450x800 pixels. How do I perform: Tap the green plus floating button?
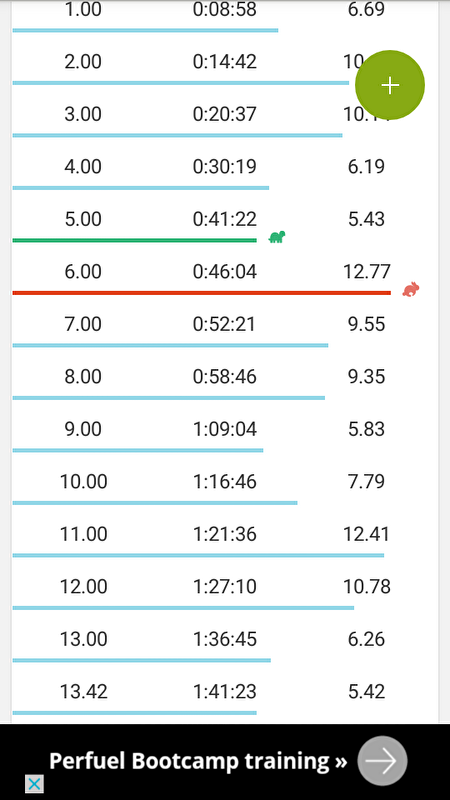(x=390, y=85)
